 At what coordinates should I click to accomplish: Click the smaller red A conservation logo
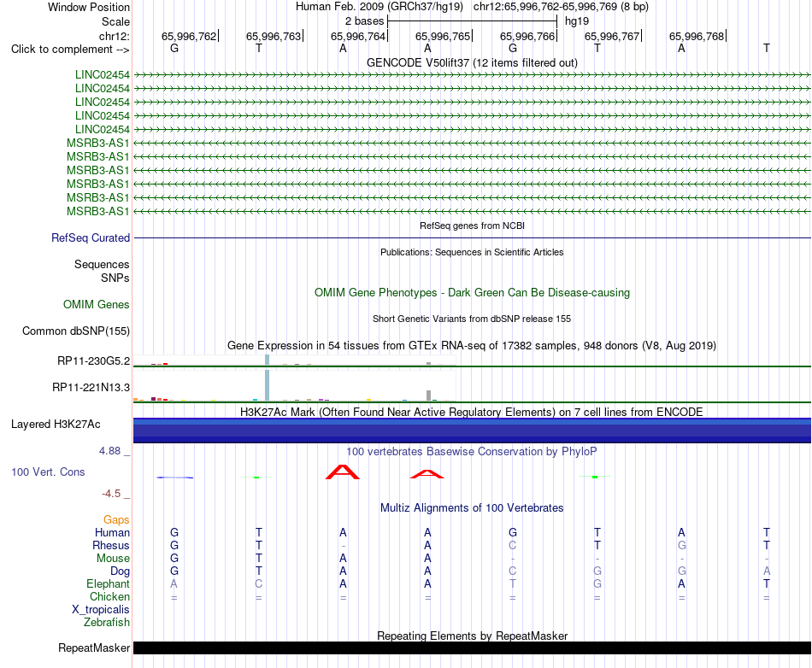[x=427, y=474]
